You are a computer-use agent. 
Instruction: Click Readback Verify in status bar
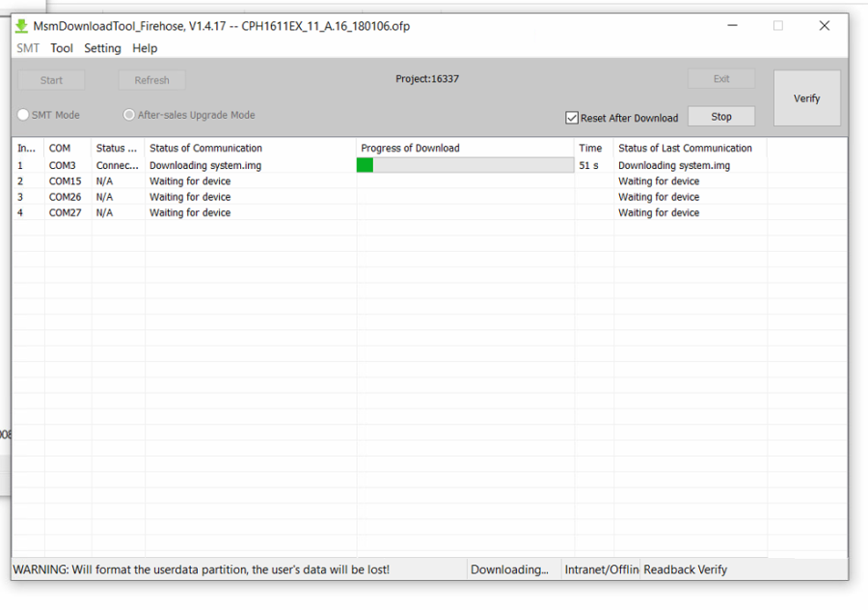click(686, 569)
